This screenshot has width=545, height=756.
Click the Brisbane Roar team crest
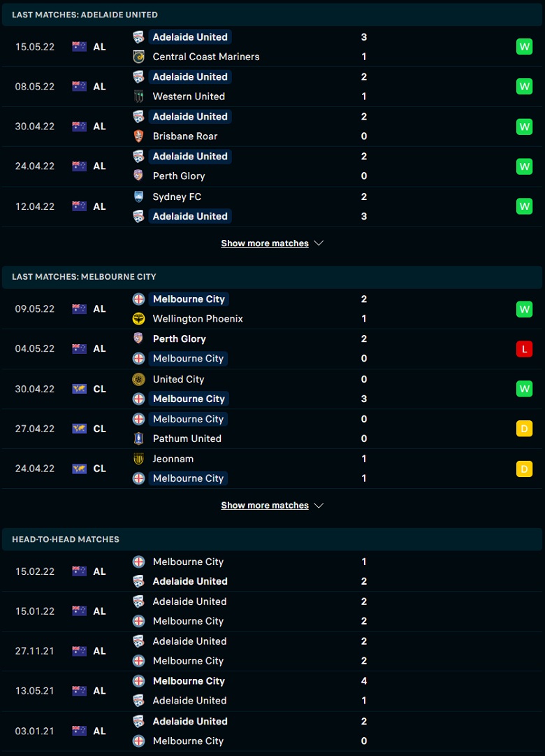tap(138, 136)
